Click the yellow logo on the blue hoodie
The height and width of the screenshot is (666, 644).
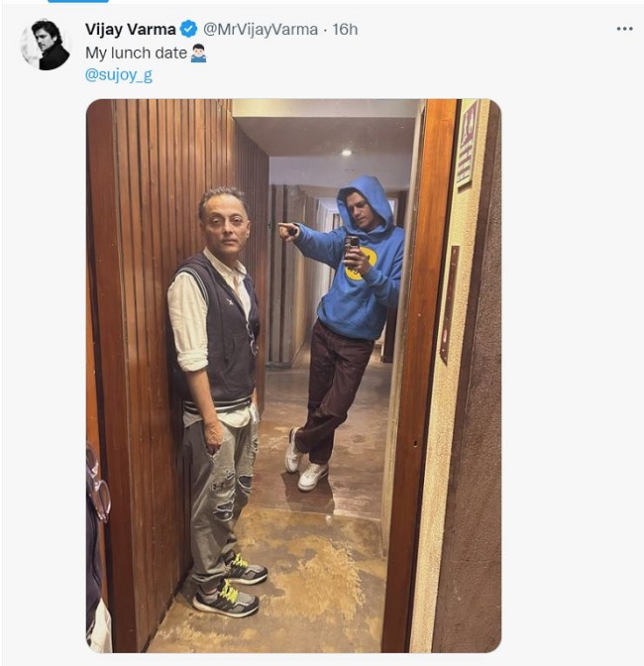[x=362, y=265]
